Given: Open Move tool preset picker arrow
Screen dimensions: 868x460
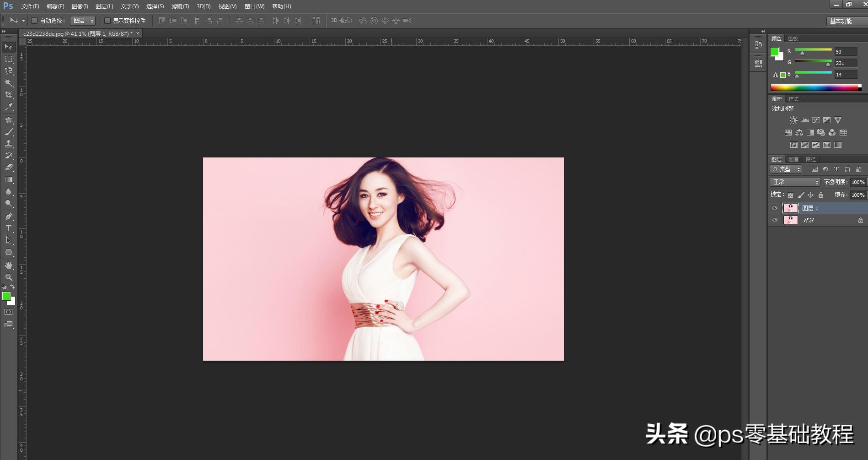Looking at the screenshot, I should pyautogui.click(x=23, y=21).
